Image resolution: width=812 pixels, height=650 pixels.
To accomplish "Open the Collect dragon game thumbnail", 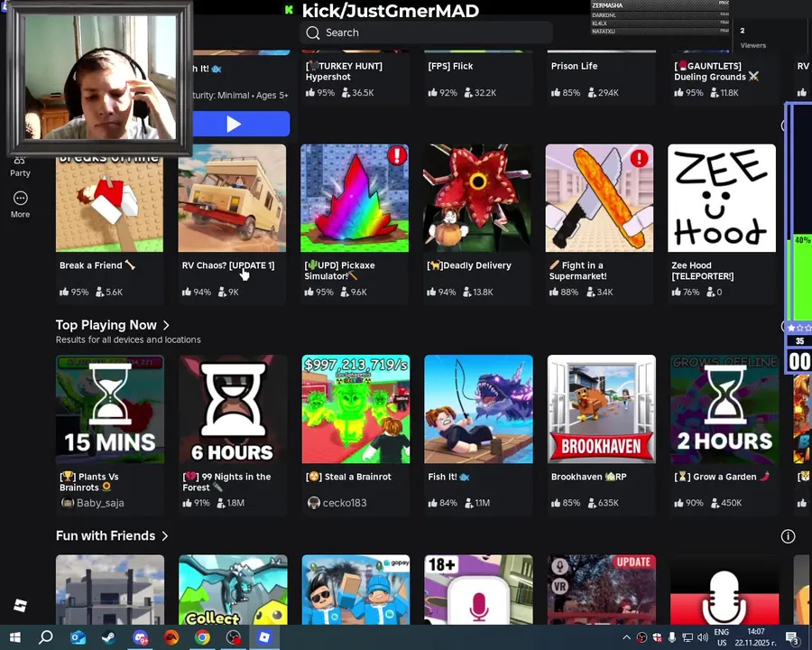I will coord(233,590).
